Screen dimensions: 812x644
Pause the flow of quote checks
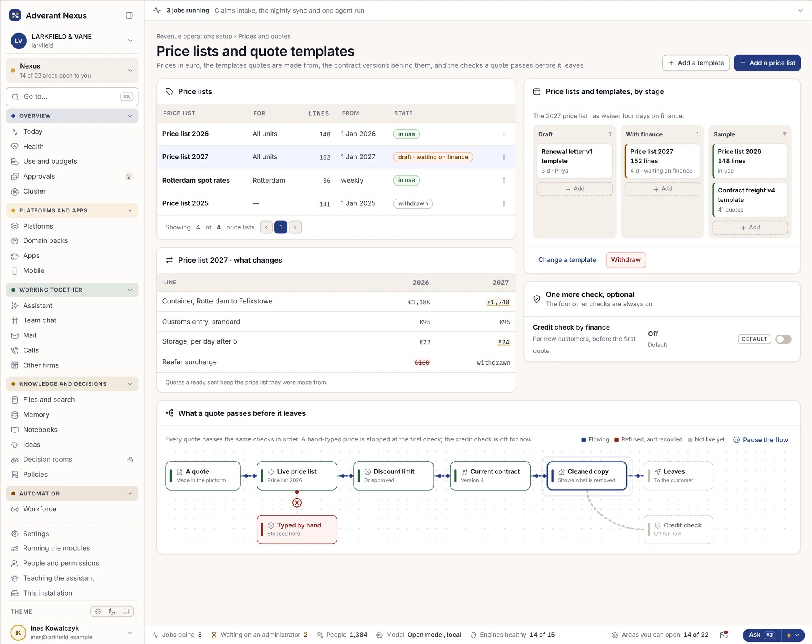pos(760,440)
